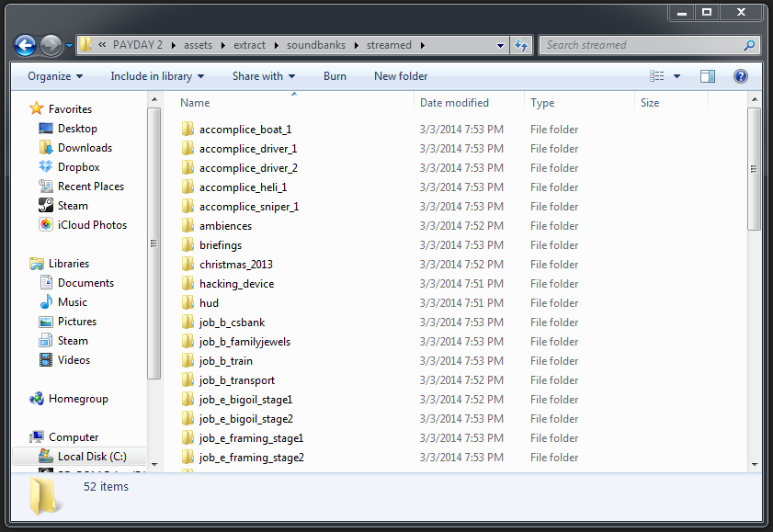773x532 pixels.
Task: Sort by the Date modified column header
Action: [x=454, y=103]
